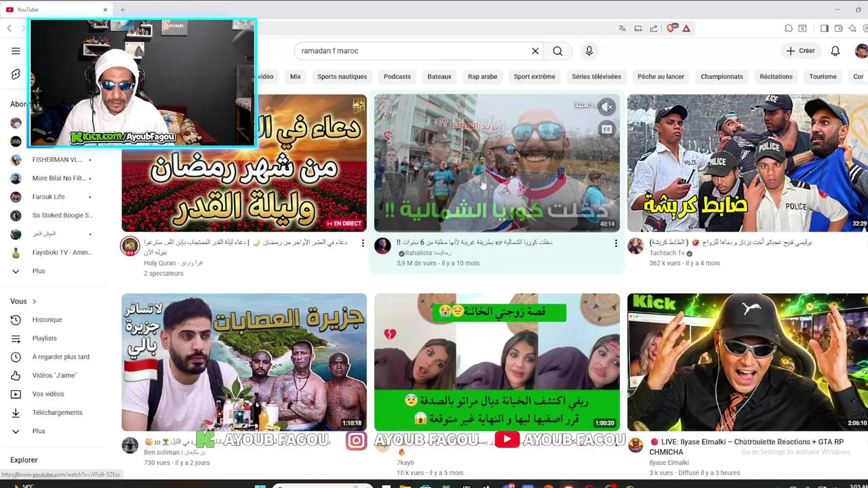Open the Leo AI sparkle icon

click(852, 28)
